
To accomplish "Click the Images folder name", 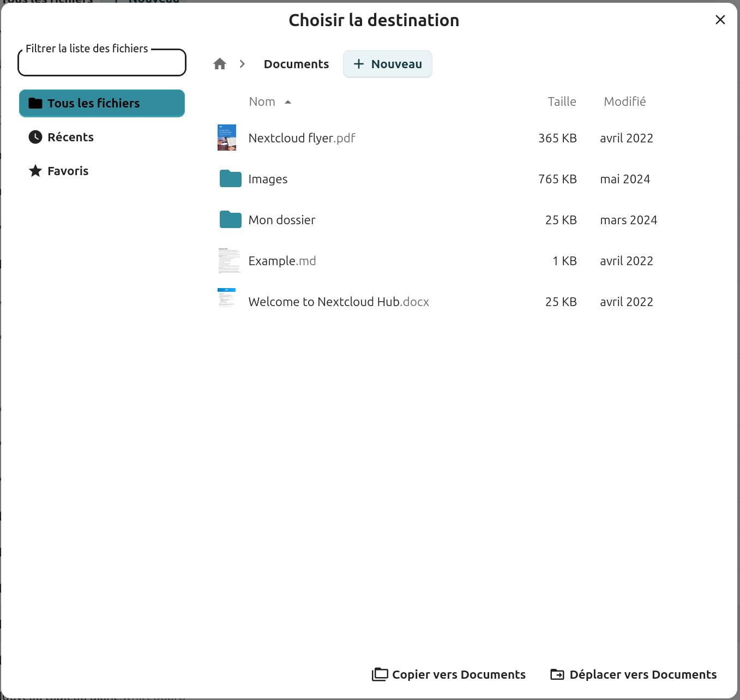I will tap(268, 179).
